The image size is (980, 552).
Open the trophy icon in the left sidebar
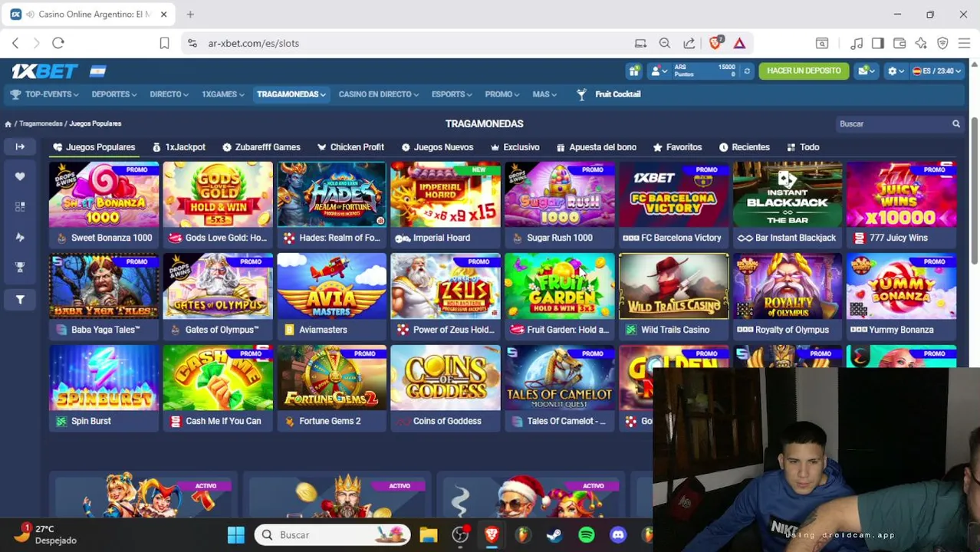point(20,268)
